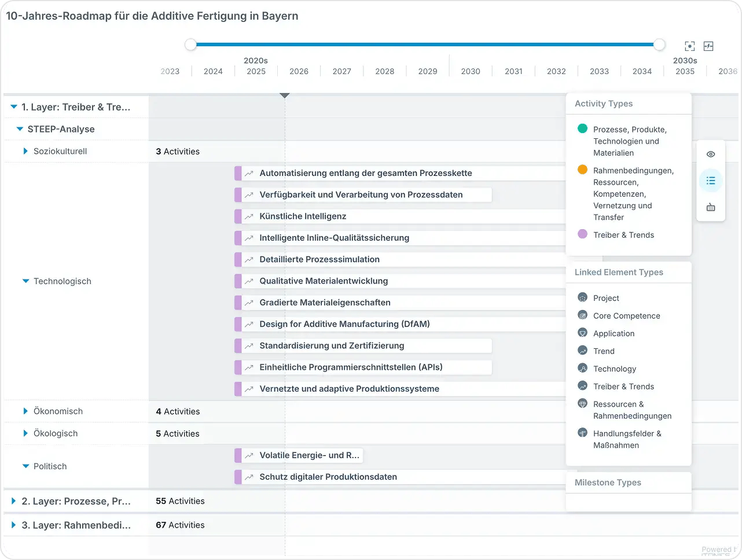Click the Milestone Types section header
Screen dimensions: 742x560
tap(608, 482)
